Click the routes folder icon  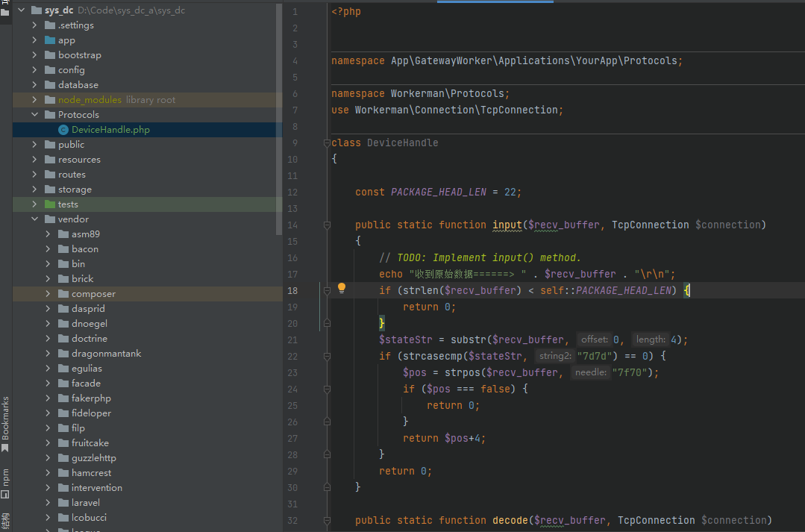click(50, 174)
